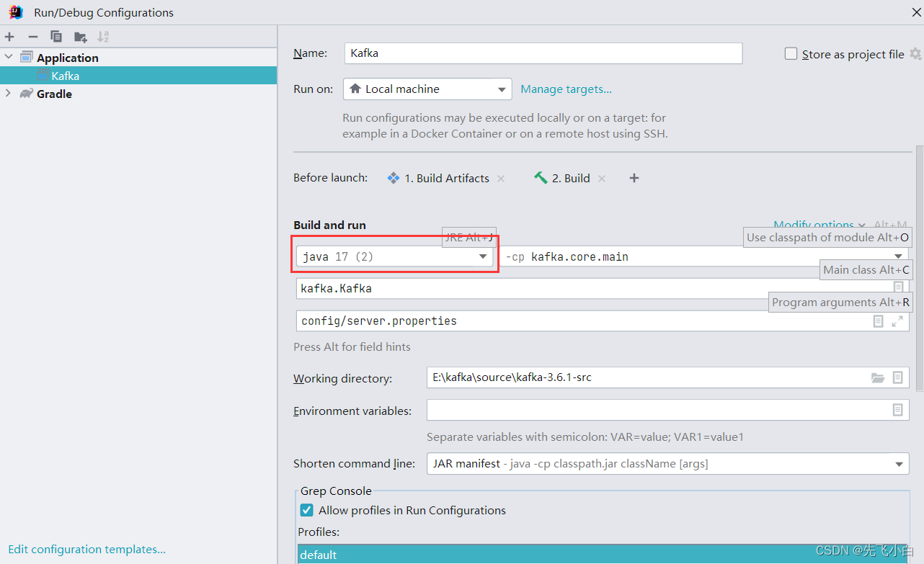Select Kafka configuration in tree

(x=138, y=76)
